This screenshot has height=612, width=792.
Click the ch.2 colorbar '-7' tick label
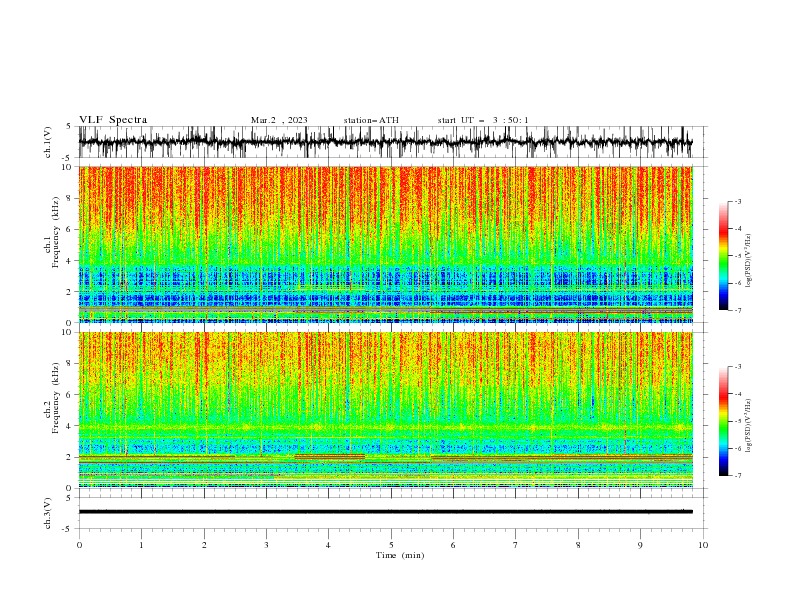[x=737, y=476]
